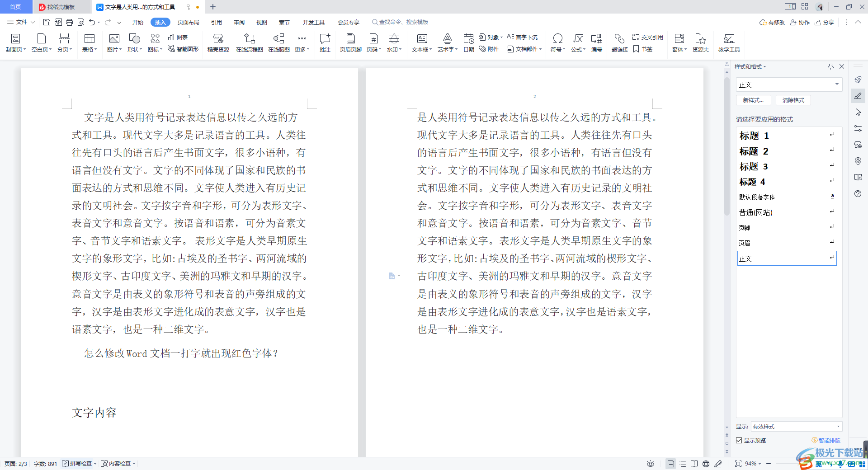Insert a blank page (空白页)
The image size is (868, 470).
point(42,43)
